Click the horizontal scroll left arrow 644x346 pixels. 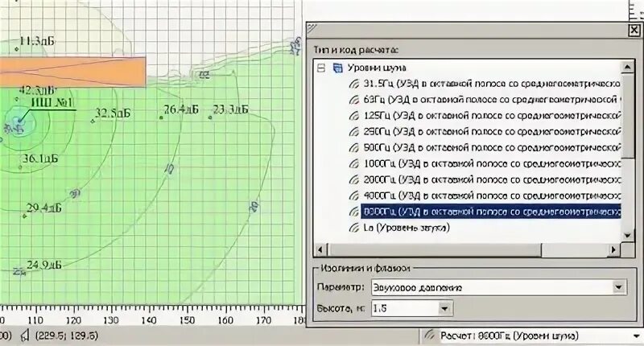click(321, 249)
